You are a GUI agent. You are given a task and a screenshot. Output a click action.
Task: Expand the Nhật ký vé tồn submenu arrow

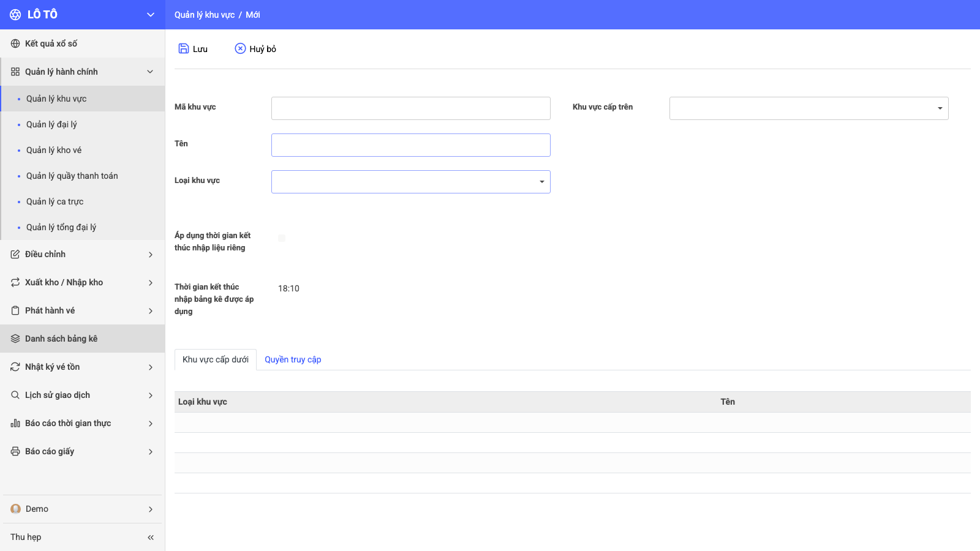coord(151,367)
